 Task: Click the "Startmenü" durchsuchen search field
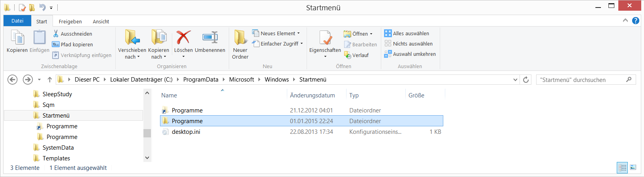581,80
